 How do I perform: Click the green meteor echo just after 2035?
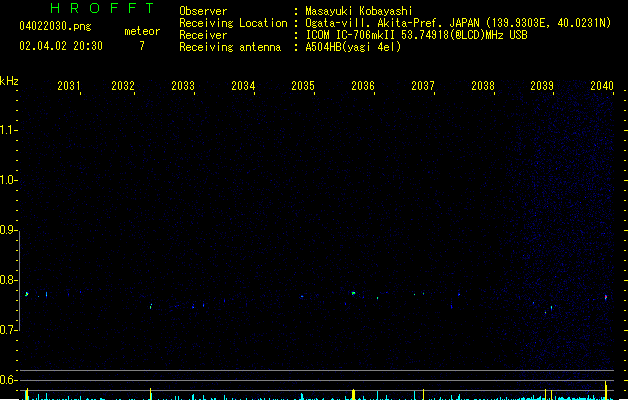353,293
